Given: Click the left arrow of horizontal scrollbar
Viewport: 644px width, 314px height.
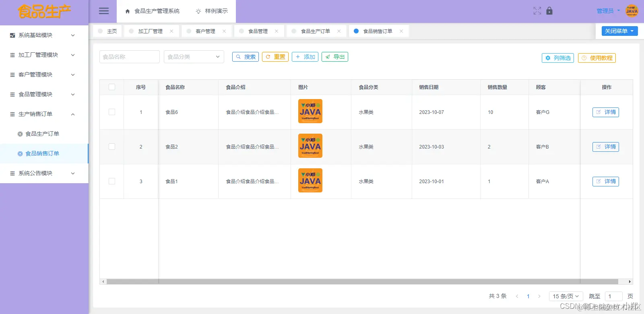Looking at the screenshot, I should pos(103,282).
